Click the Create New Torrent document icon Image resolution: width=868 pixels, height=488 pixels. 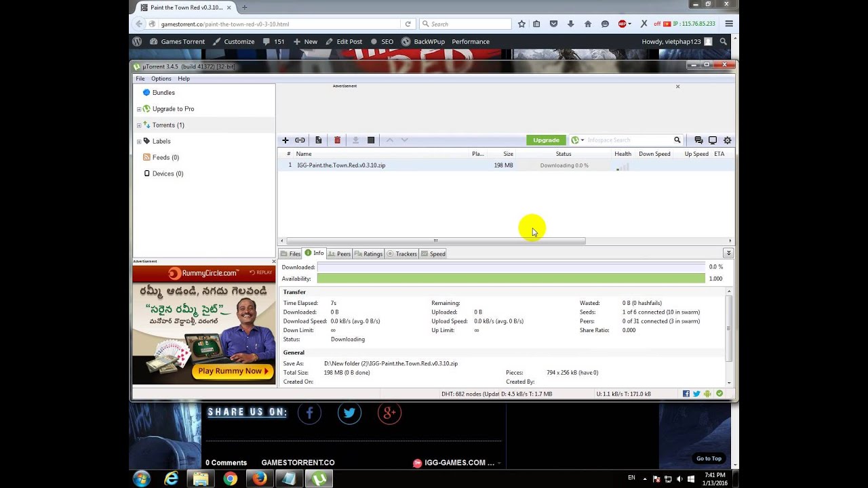tap(318, 140)
